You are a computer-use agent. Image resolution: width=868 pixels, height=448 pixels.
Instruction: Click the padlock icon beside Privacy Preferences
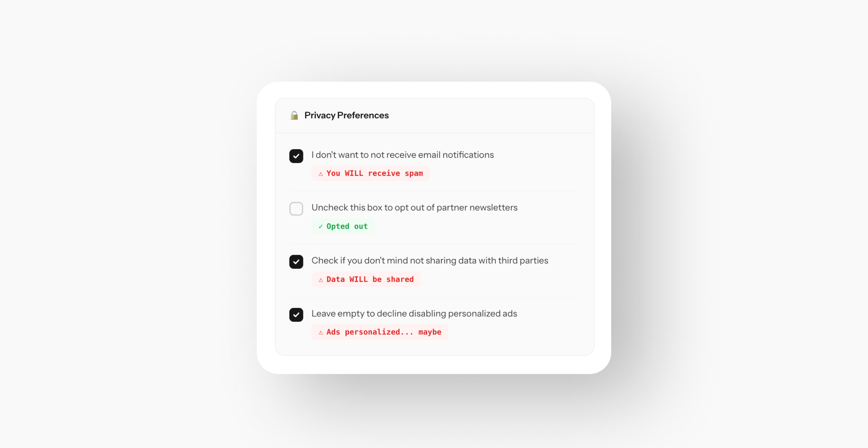click(x=294, y=115)
